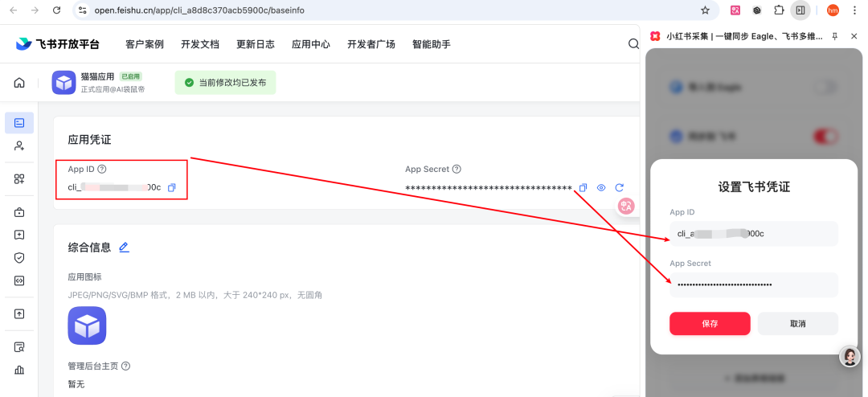The width and height of the screenshot is (868, 397).
Task: Click the 保存 button
Action: (x=710, y=323)
